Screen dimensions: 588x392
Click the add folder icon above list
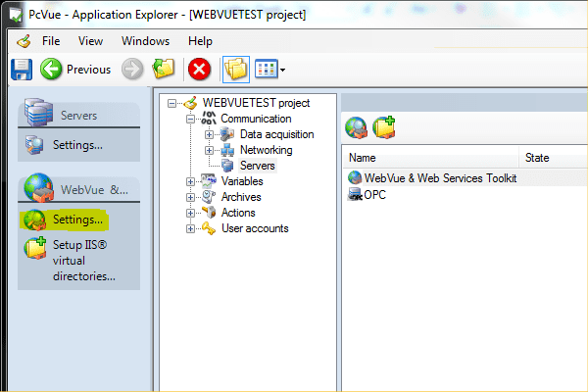383,126
